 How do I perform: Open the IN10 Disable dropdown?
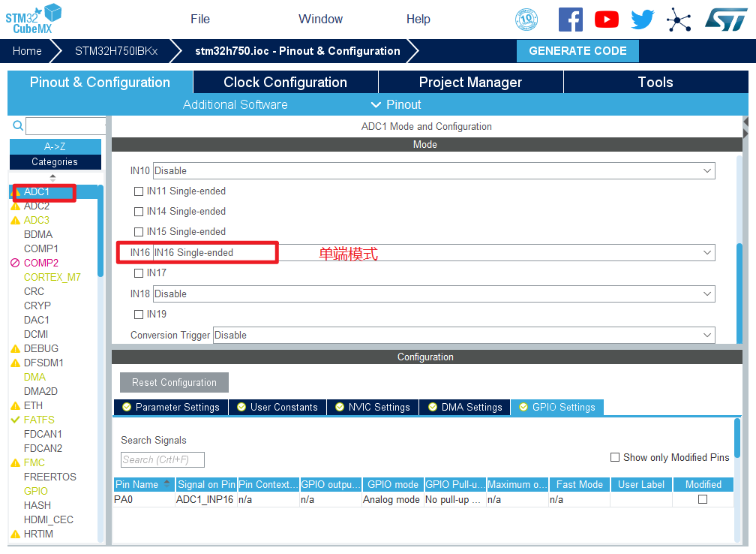coord(433,171)
